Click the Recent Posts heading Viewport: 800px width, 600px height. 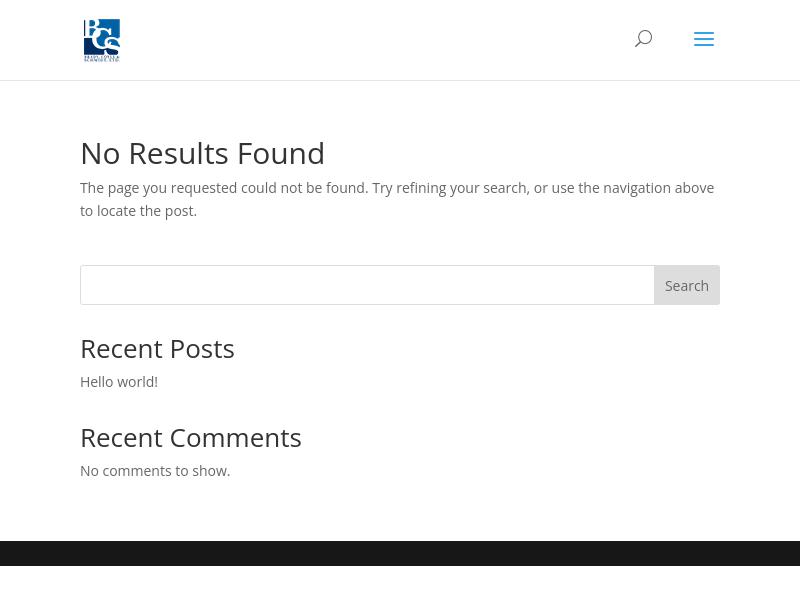(x=157, y=349)
